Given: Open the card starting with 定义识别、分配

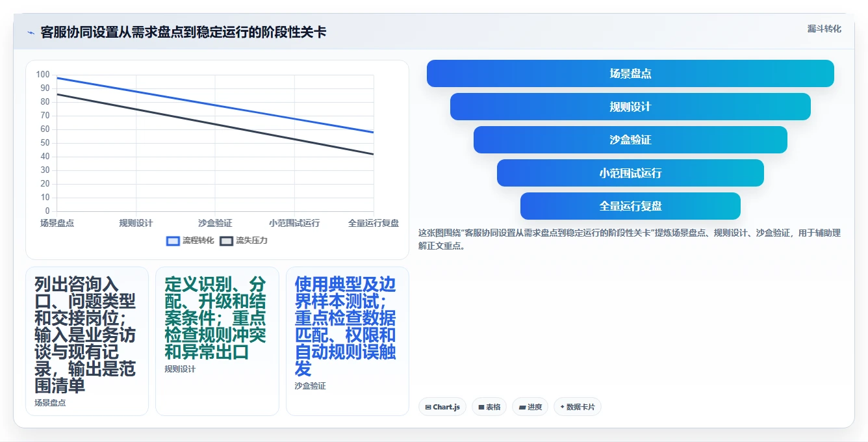Looking at the screenshot, I should 217,341.
